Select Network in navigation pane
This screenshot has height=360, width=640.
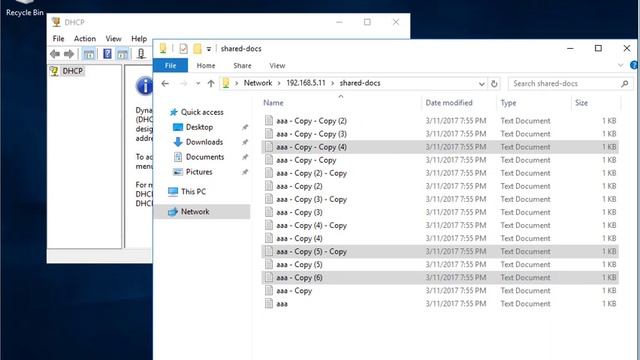[195, 211]
